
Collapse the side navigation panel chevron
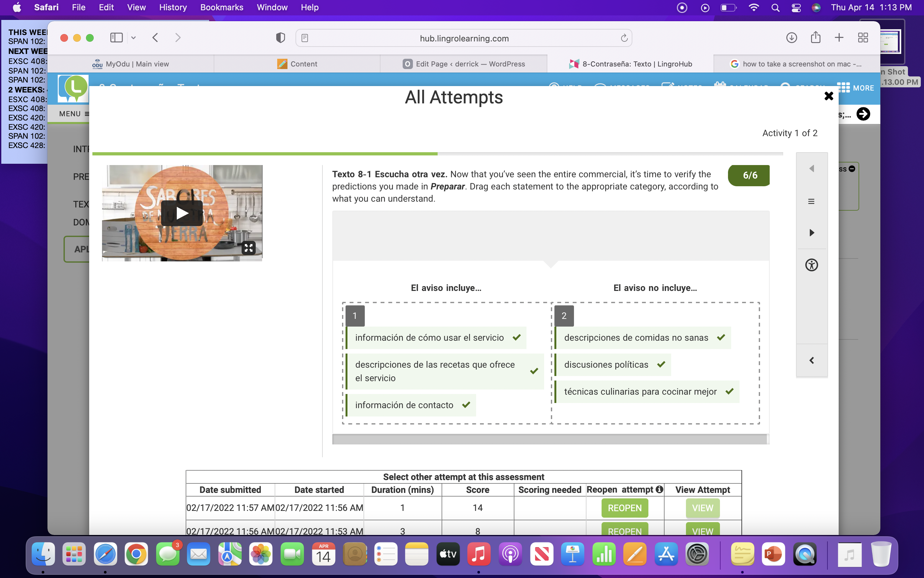(x=811, y=360)
